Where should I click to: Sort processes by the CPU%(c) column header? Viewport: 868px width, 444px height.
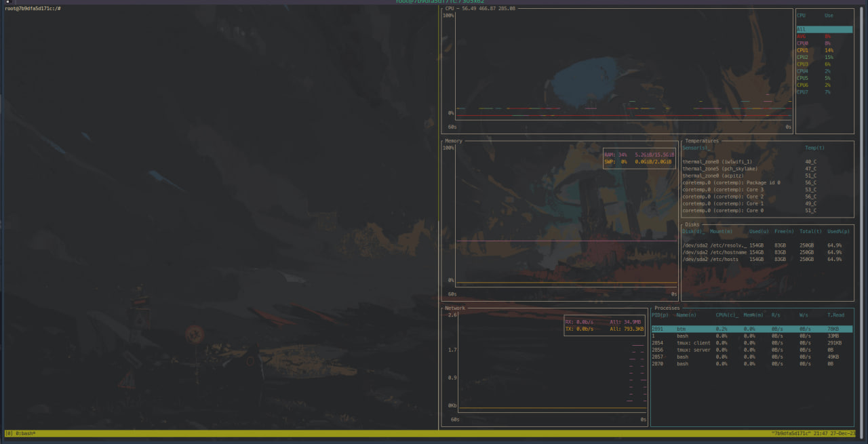(727, 315)
